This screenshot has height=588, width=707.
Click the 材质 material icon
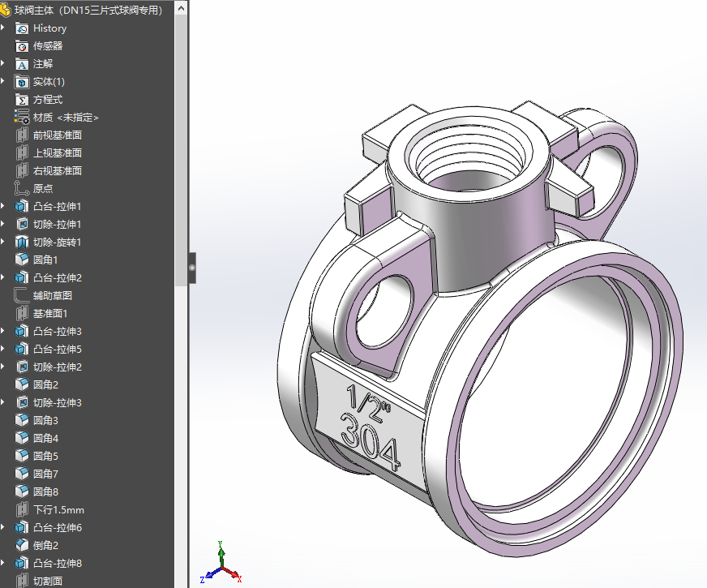tap(22, 118)
